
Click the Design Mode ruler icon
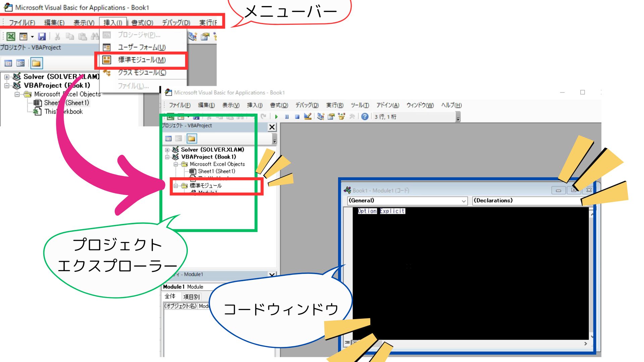[x=308, y=116]
